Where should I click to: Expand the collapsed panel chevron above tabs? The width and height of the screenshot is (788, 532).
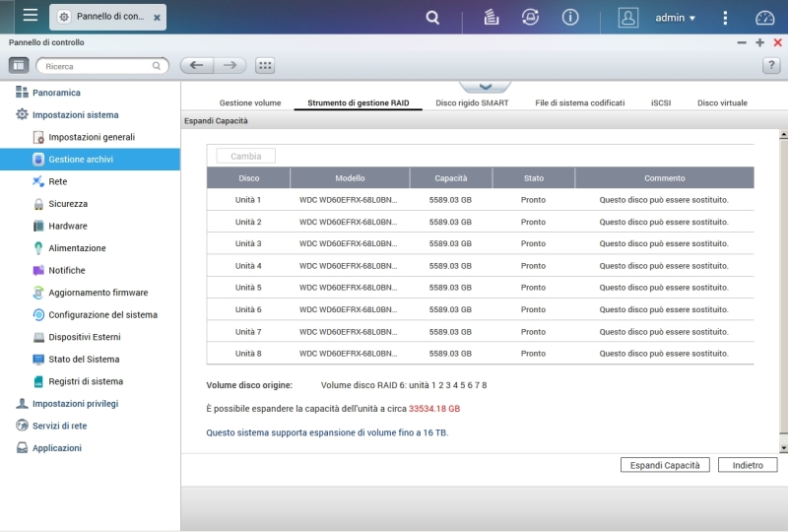[485, 88]
